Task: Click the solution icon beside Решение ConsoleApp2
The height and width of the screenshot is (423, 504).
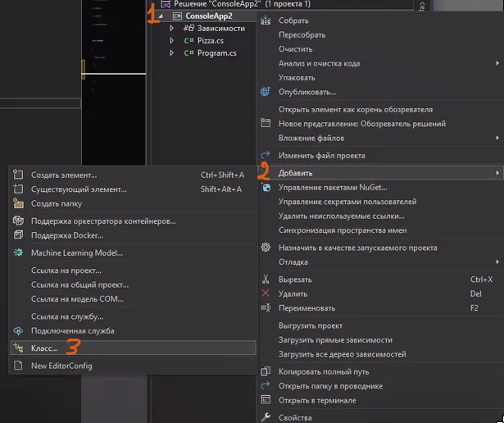Action: 166,4
